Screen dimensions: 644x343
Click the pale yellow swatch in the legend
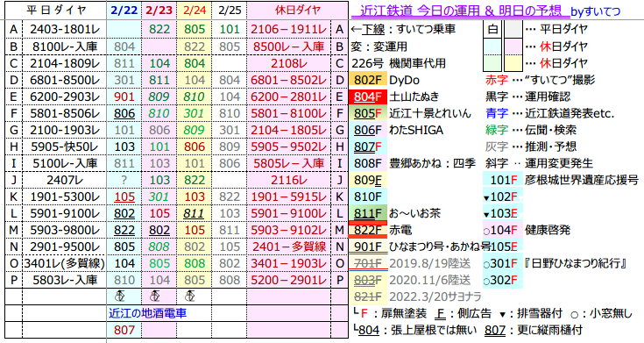click(513, 63)
